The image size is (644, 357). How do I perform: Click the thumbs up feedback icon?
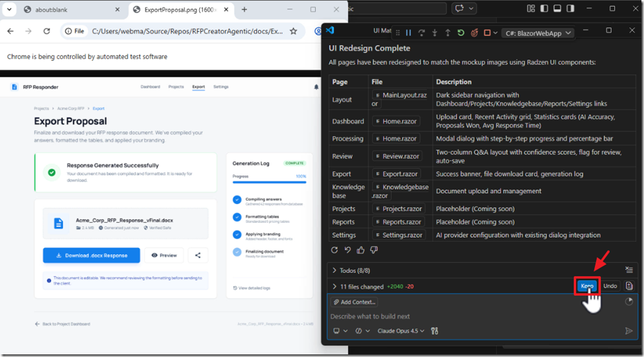pyautogui.click(x=361, y=250)
